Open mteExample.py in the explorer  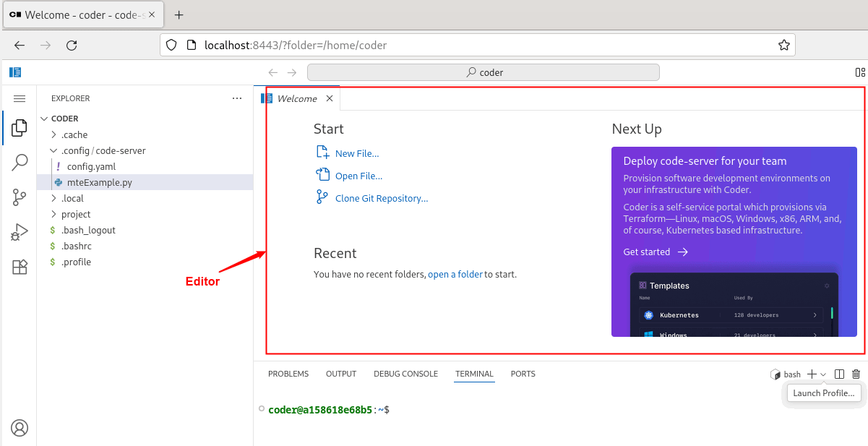click(99, 182)
